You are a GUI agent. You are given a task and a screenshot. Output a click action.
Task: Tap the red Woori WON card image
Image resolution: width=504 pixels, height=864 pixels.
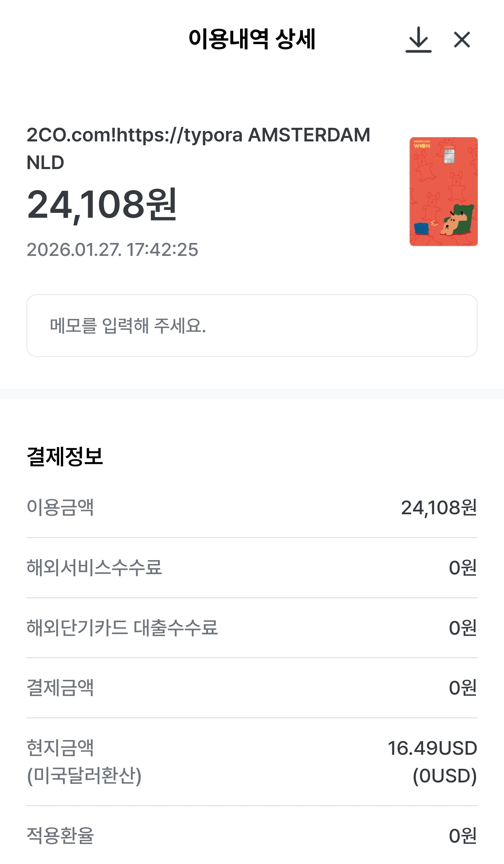click(443, 191)
